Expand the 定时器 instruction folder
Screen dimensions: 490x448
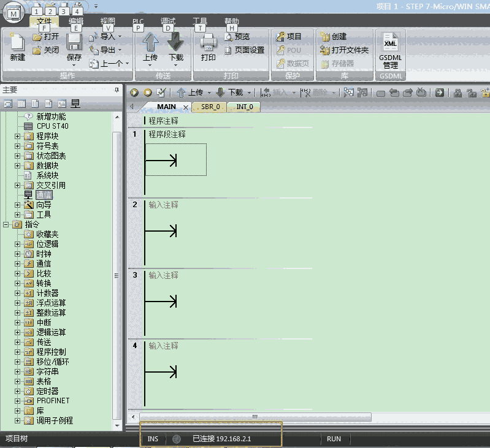point(18,391)
